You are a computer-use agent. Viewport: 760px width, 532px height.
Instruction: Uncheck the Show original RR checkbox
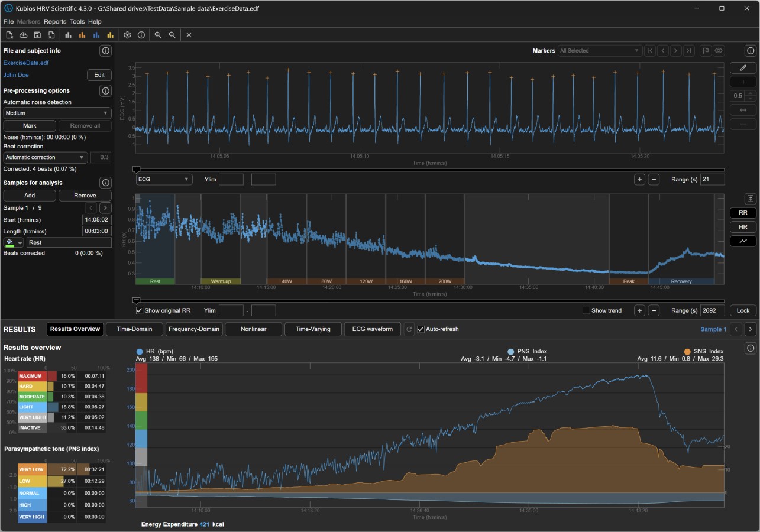[140, 310]
